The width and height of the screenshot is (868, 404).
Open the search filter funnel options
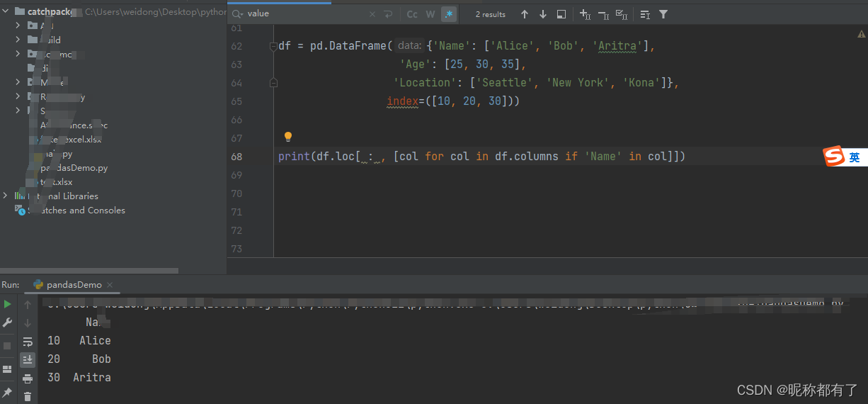tap(663, 14)
